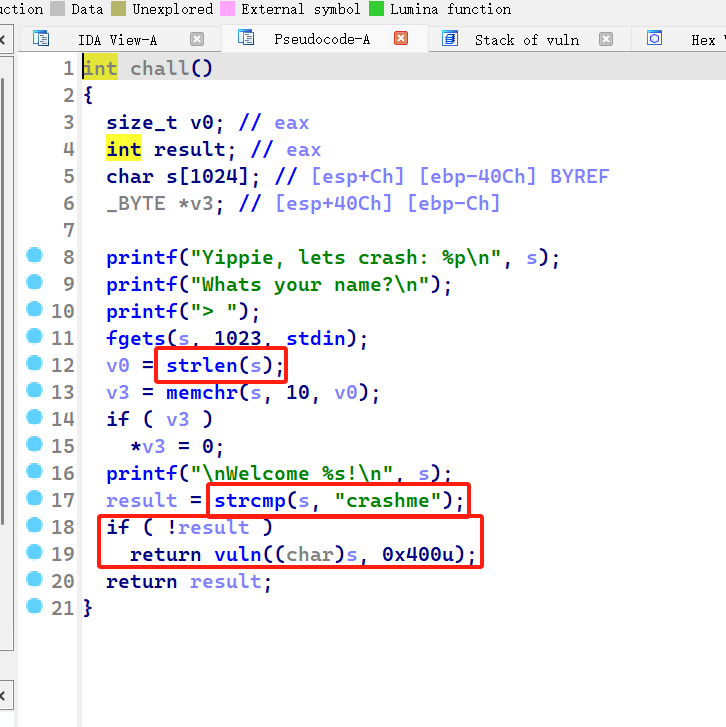Toggle breakpoint dot on line 19
This screenshot has height=727, width=726.
click(34, 552)
